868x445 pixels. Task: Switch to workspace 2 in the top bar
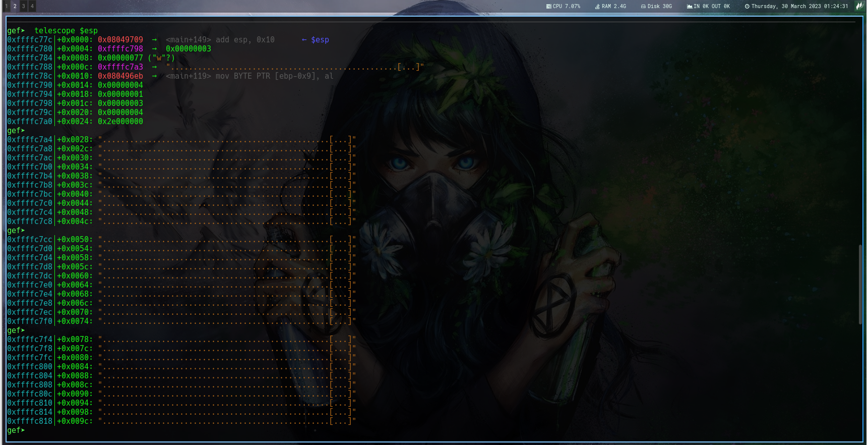(15, 6)
